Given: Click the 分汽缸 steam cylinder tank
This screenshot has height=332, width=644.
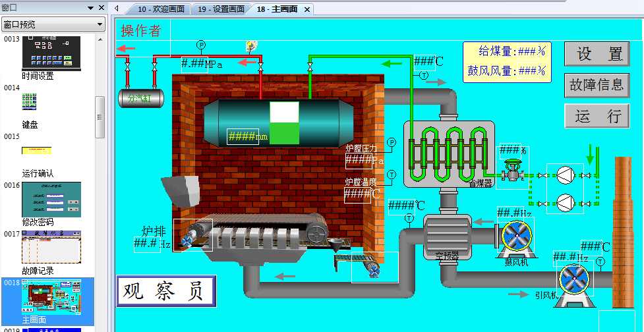Looking at the screenshot, I should point(140,98).
